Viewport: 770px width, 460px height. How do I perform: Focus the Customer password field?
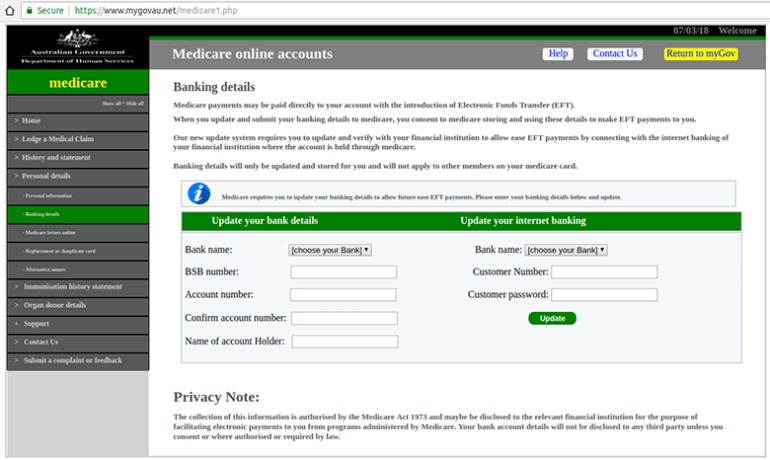click(x=604, y=295)
